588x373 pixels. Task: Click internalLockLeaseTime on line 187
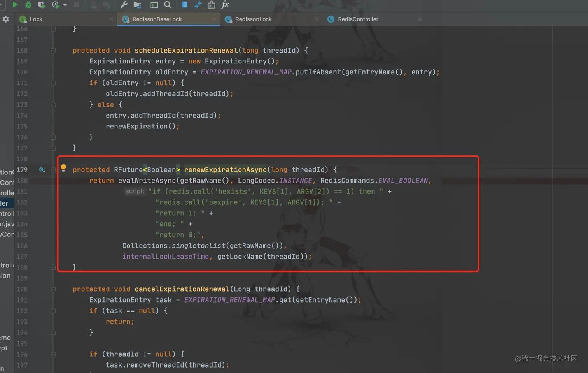(166, 257)
